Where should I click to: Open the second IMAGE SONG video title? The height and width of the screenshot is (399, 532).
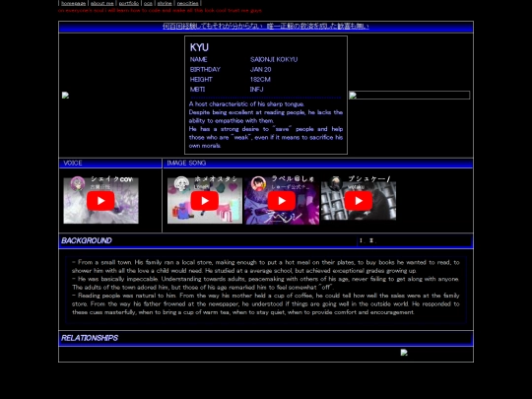pyautogui.click(x=293, y=178)
